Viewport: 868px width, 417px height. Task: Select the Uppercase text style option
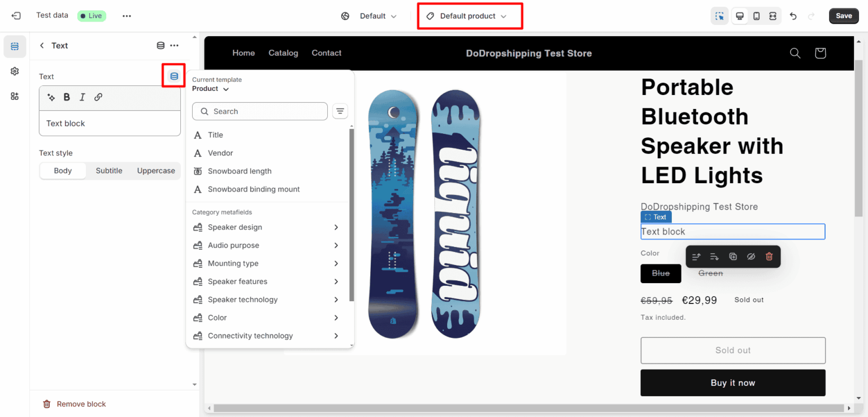[x=155, y=170]
